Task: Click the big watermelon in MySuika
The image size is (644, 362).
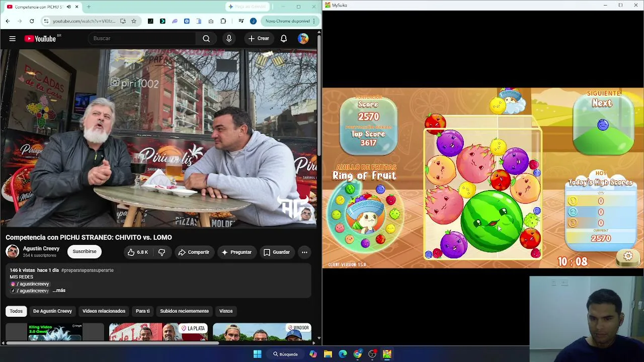Action: 491,220
